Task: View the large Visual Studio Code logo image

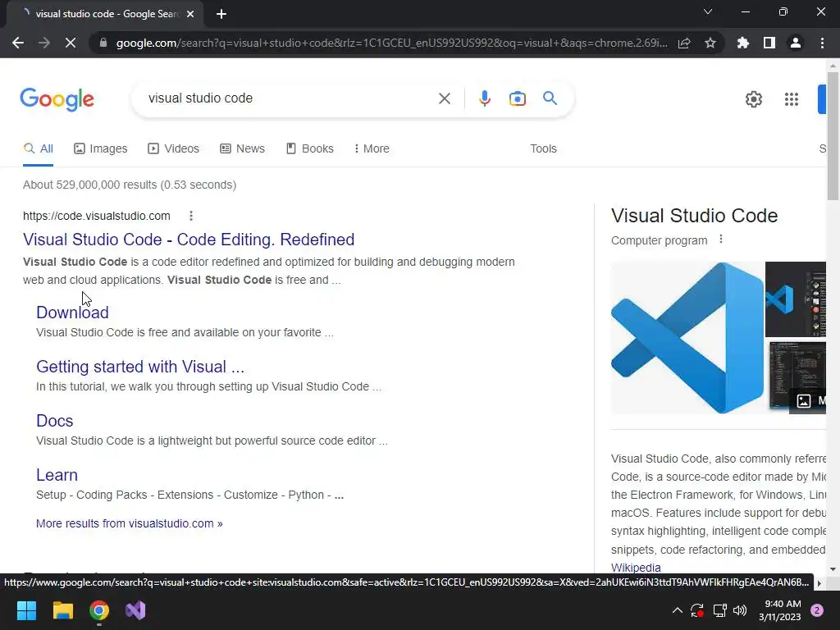Action: point(687,337)
